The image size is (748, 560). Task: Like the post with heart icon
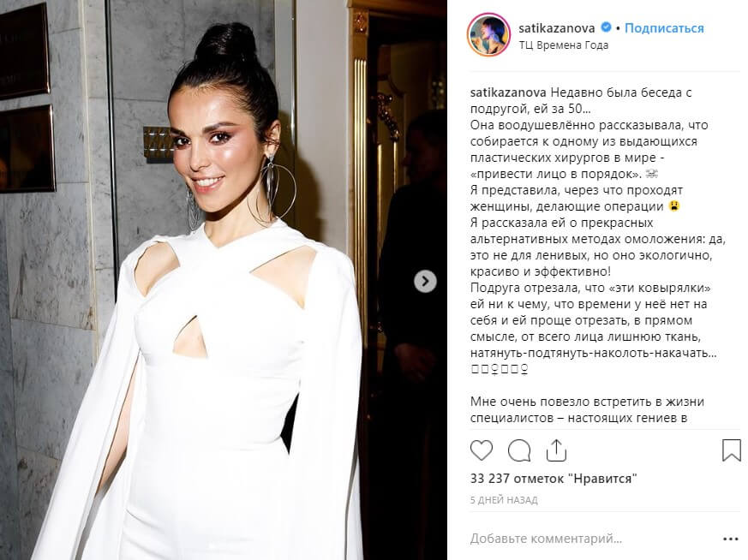(x=482, y=450)
